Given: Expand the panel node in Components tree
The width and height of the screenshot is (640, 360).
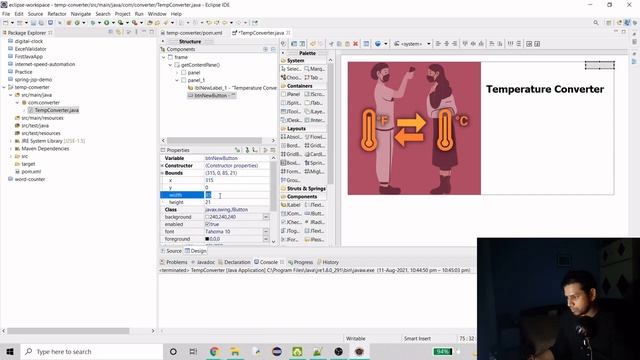Looking at the screenshot, I should click(x=177, y=73).
